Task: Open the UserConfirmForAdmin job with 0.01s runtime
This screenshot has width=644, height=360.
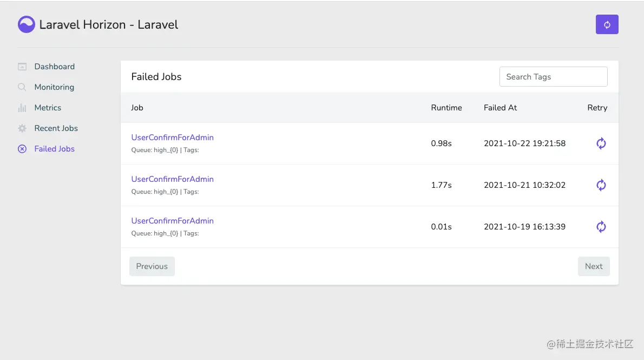Action: (172, 221)
